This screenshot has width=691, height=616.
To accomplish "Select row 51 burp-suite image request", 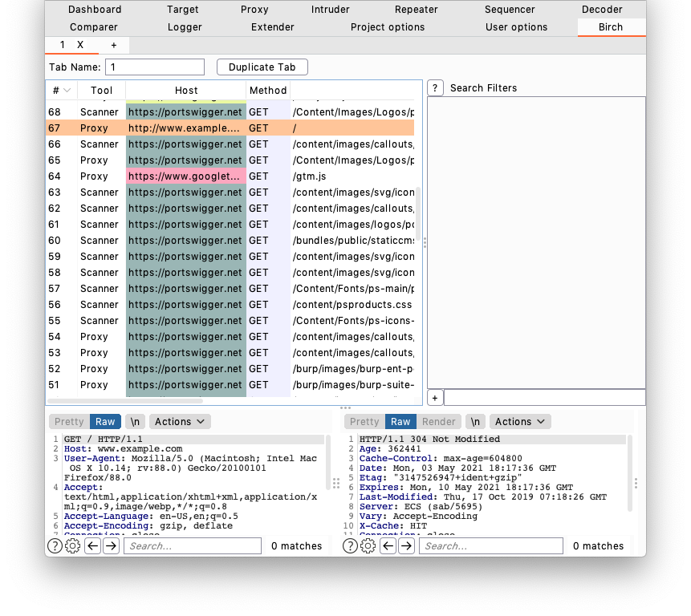I will coord(230,385).
